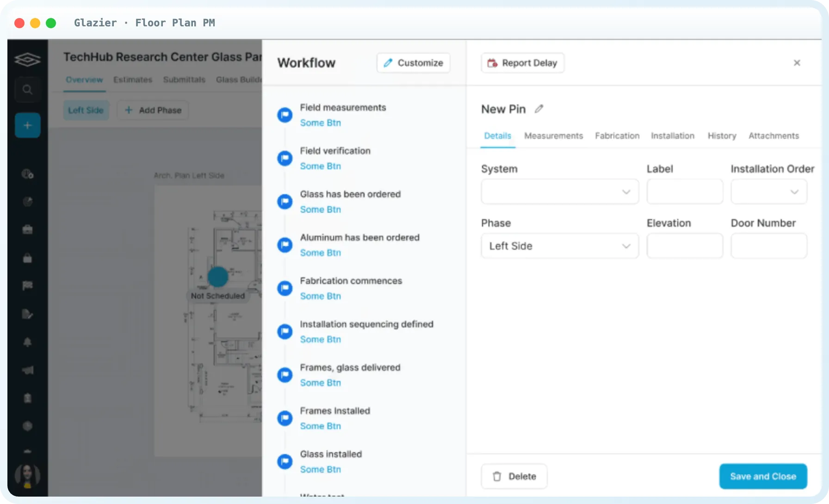Screen dimensions: 829x504
Task: Click flag icon for Glass has been ordered
Action: point(285,202)
